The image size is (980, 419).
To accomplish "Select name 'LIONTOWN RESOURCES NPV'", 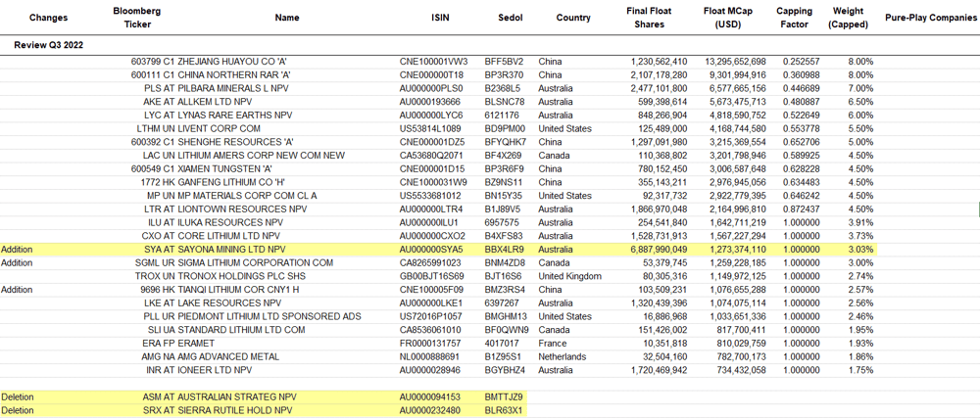I will (x=240, y=209).
